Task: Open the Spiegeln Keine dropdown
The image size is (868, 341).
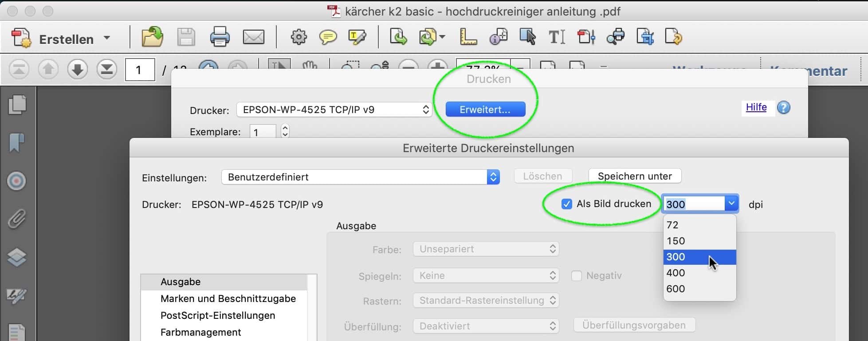Action: click(x=486, y=275)
